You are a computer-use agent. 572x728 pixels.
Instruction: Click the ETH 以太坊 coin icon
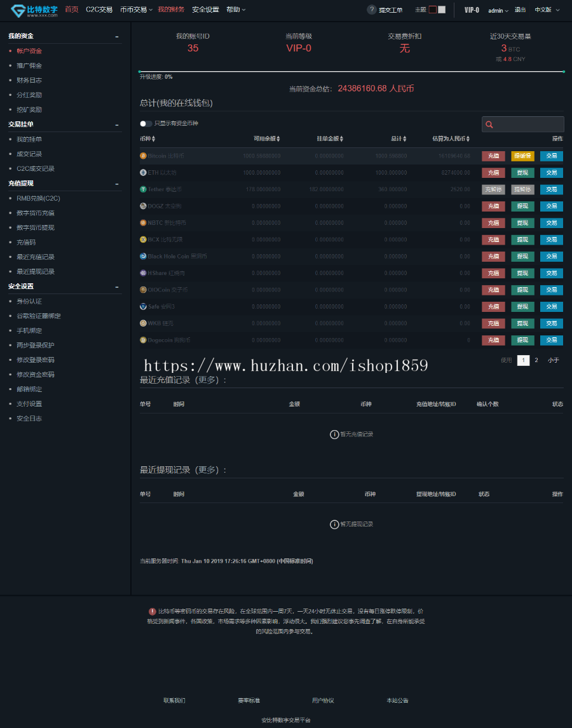coord(143,173)
